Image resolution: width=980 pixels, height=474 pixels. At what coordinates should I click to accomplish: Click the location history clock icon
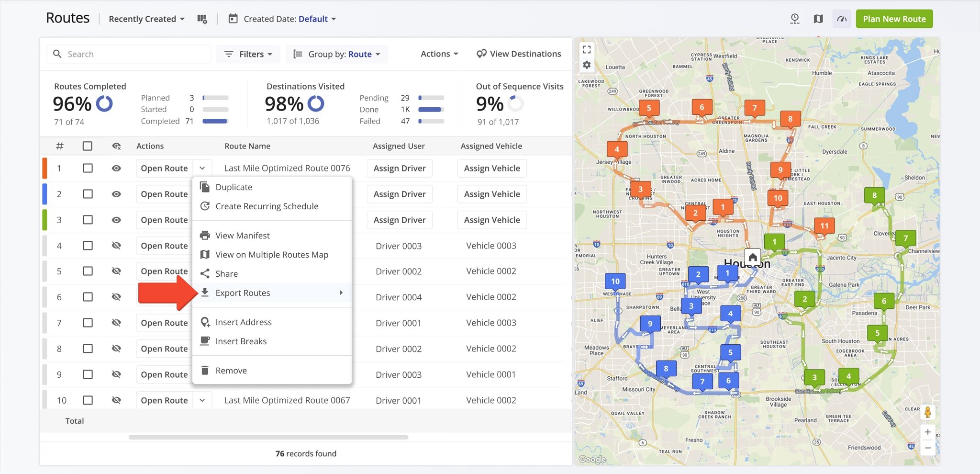(795, 19)
